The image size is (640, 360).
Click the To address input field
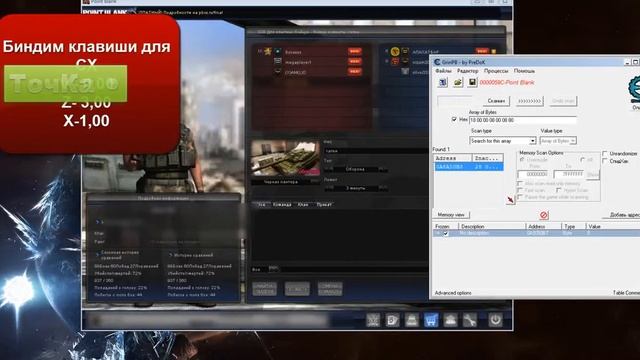tap(569, 174)
